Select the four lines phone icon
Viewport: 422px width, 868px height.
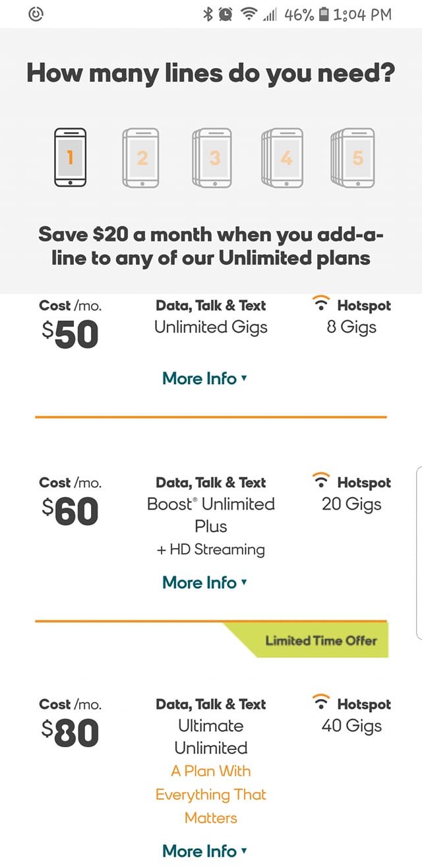pos(283,157)
